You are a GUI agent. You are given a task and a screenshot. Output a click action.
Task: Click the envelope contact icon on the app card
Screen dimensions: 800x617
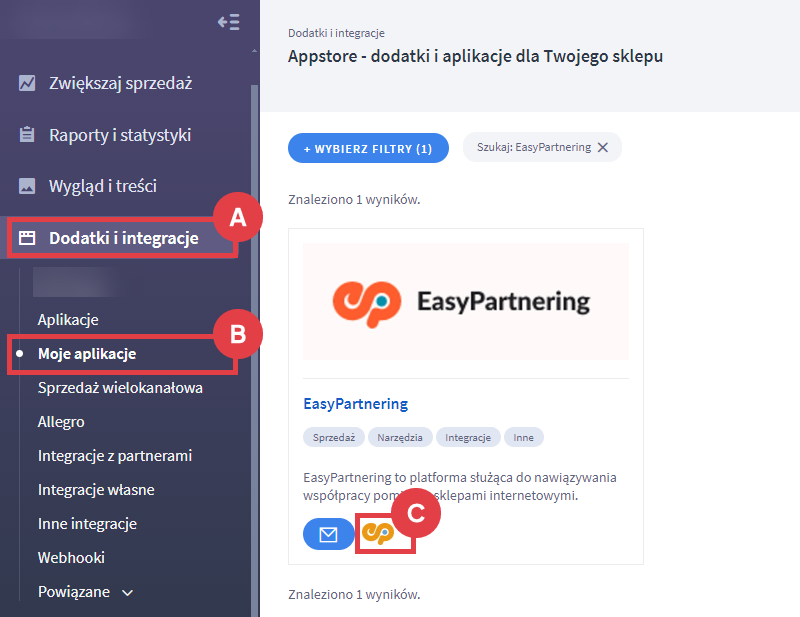[x=328, y=533]
